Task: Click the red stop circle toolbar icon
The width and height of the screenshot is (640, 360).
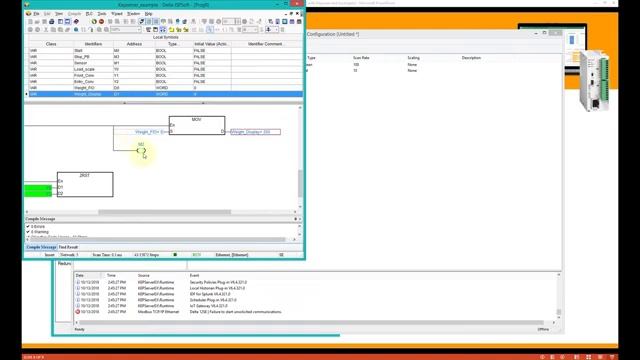Action: (101, 21)
